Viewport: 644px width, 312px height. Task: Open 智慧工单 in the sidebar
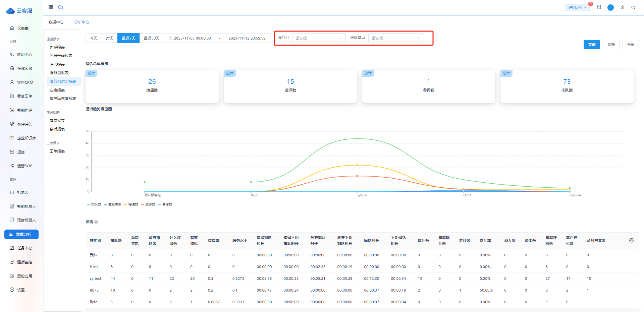point(21,96)
